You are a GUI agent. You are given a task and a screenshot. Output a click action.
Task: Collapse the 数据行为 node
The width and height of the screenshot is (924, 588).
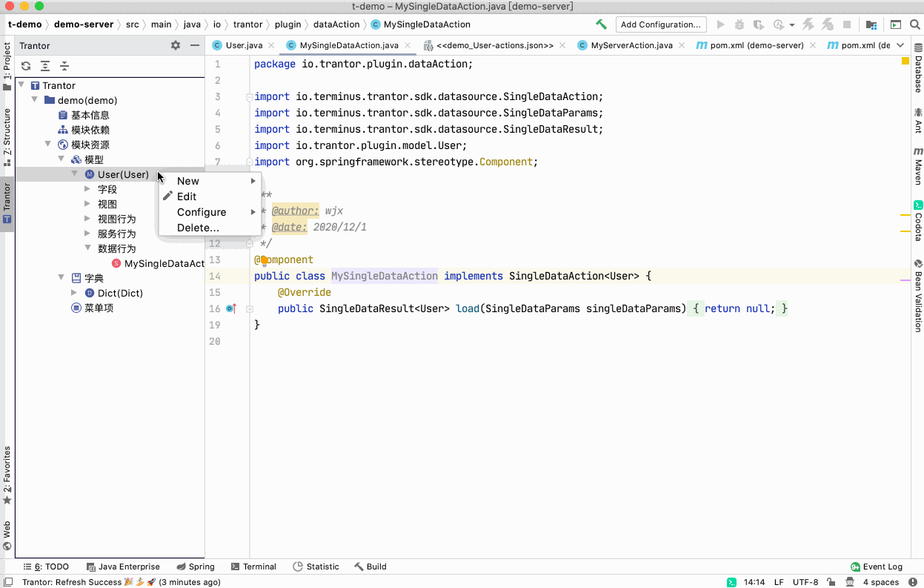[x=87, y=248]
